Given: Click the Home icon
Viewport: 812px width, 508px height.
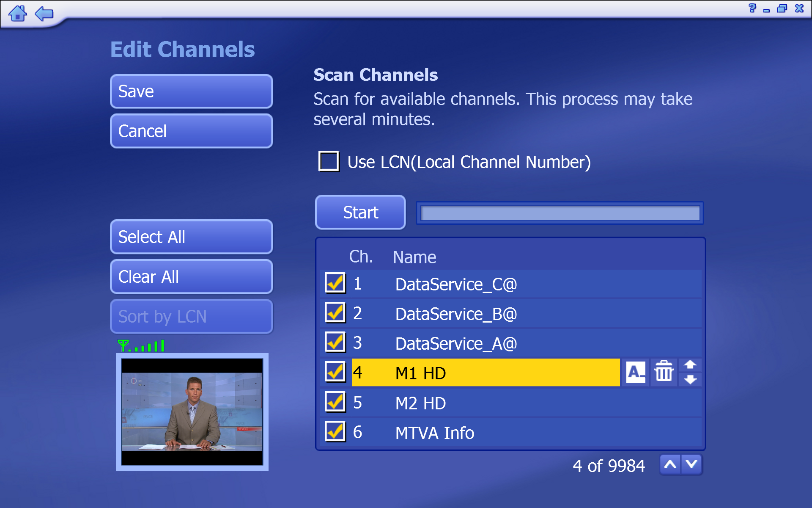Looking at the screenshot, I should 18,14.
